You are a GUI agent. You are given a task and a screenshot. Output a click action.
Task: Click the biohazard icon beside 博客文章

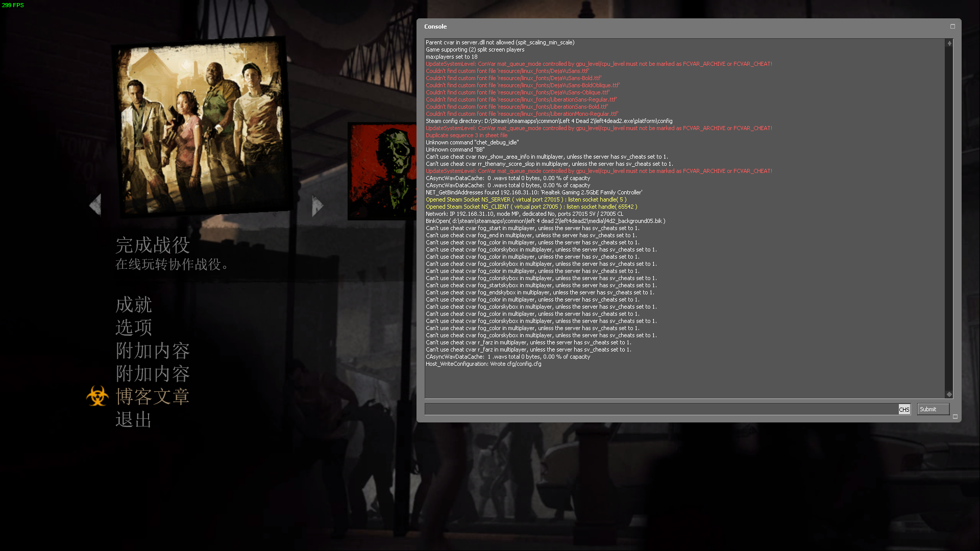click(97, 396)
